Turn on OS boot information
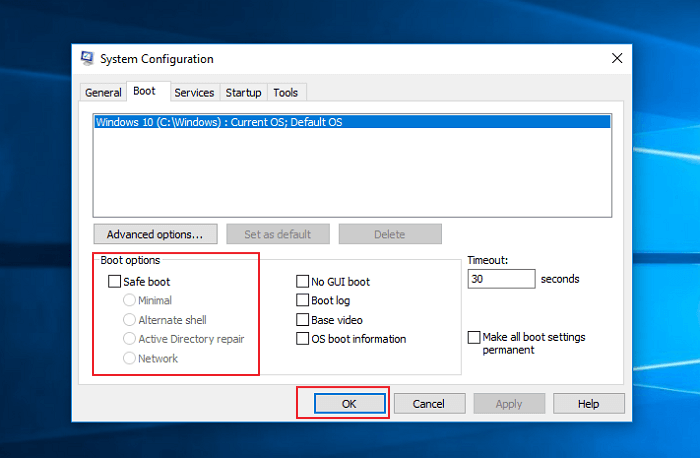The image size is (700, 458). (x=303, y=339)
